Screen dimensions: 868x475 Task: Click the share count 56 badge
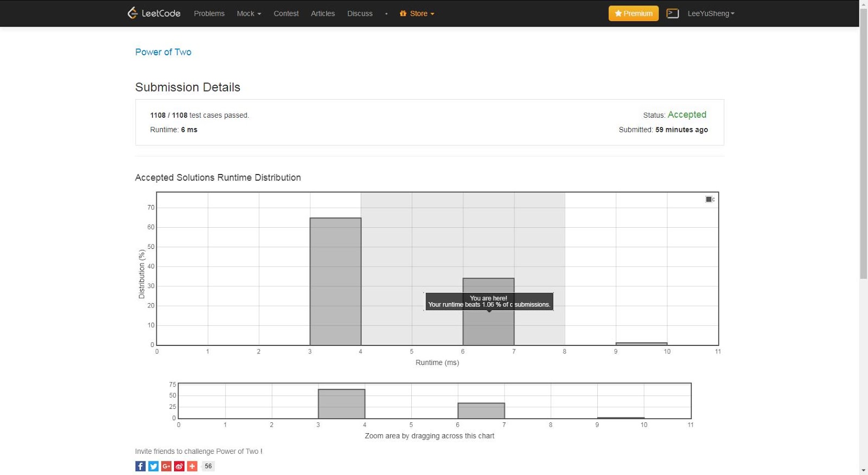(x=208, y=466)
